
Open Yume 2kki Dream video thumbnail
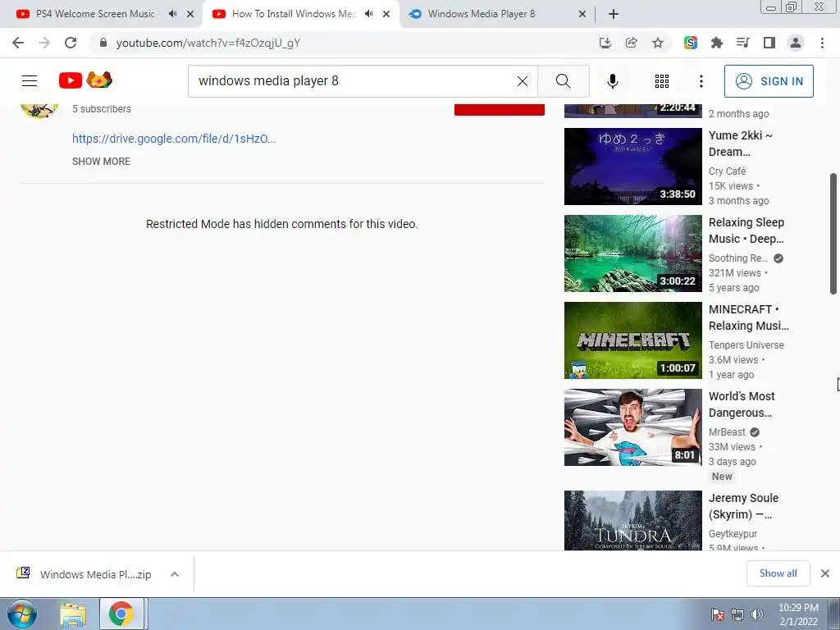tap(632, 166)
